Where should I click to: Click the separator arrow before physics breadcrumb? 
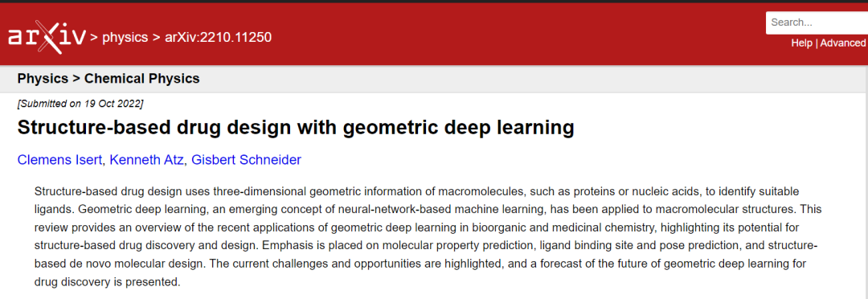click(94, 38)
